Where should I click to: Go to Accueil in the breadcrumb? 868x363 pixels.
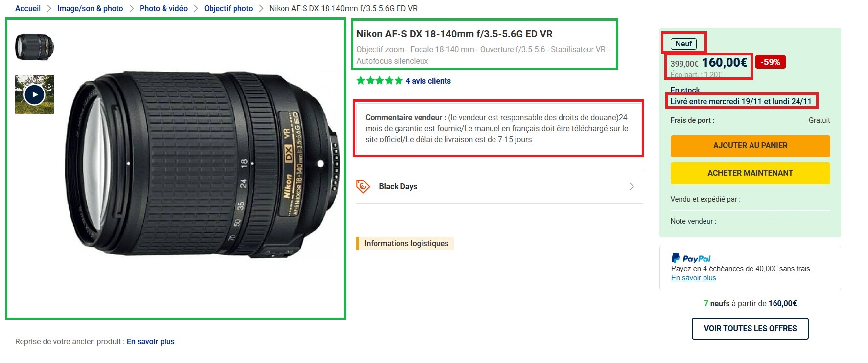28,8
